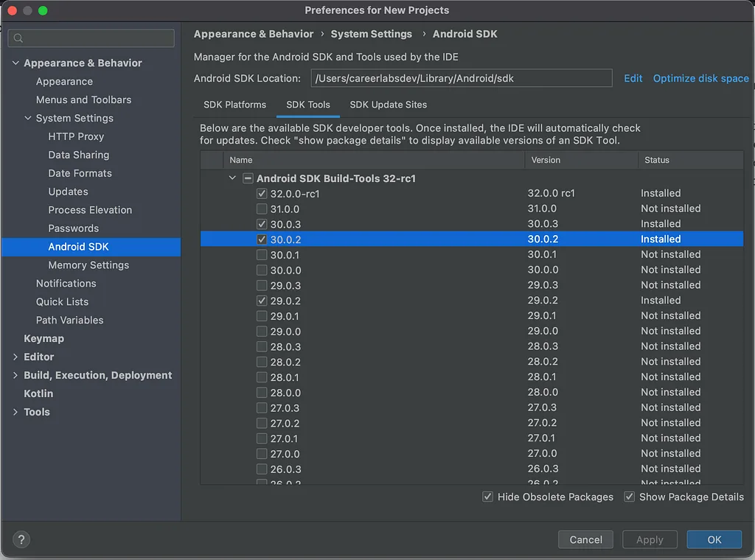Select the SDK Tools tab
755x560 pixels.
[308, 105]
